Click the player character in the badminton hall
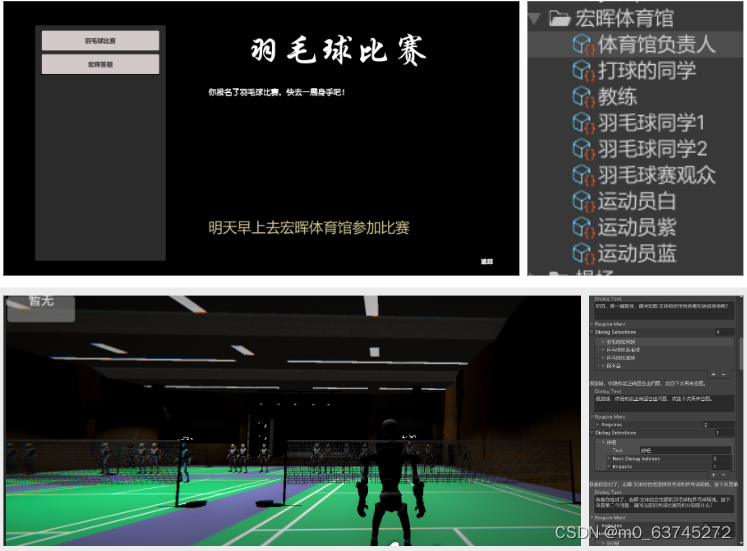Screen dimensions: 747x551 [x=390, y=481]
